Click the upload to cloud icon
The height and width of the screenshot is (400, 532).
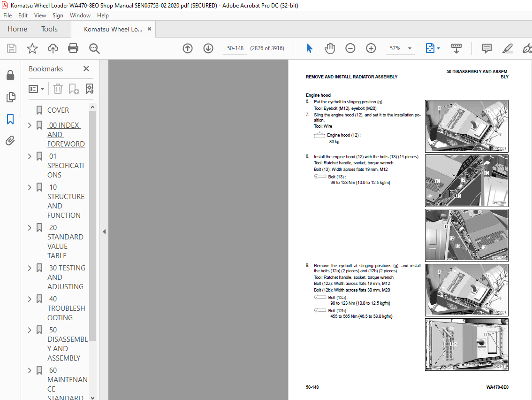(x=53, y=48)
